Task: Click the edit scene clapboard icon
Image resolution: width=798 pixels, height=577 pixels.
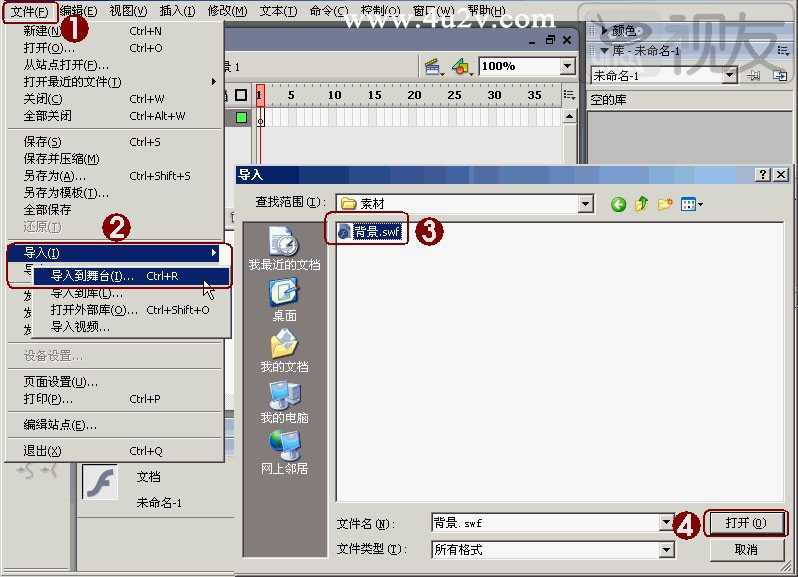Action: tap(433, 67)
